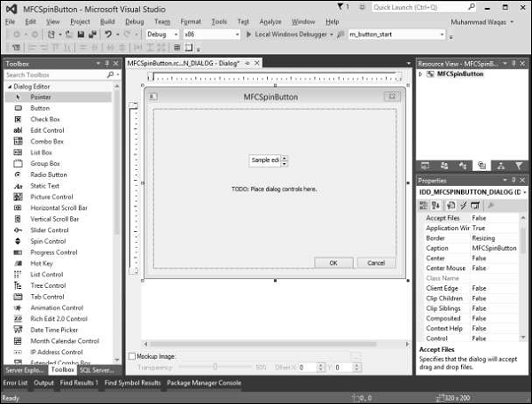
Task: Open the Package Manager Console tab
Action: [x=204, y=383]
